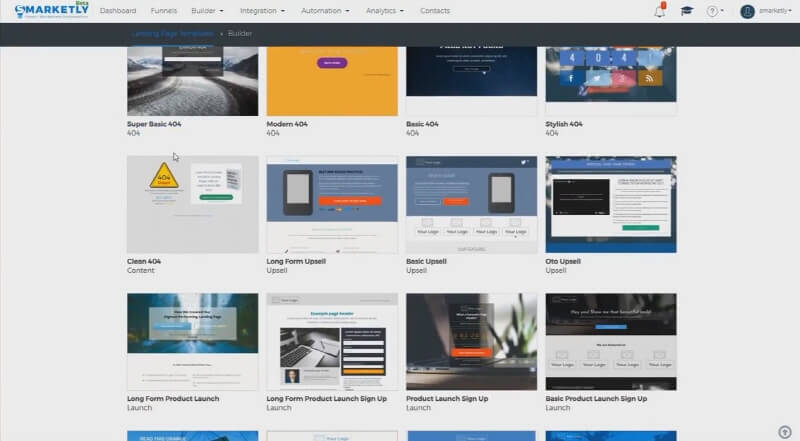Click the Stylish 404 title
Viewport: 800px width, 441px height.
click(x=564, y=124)
